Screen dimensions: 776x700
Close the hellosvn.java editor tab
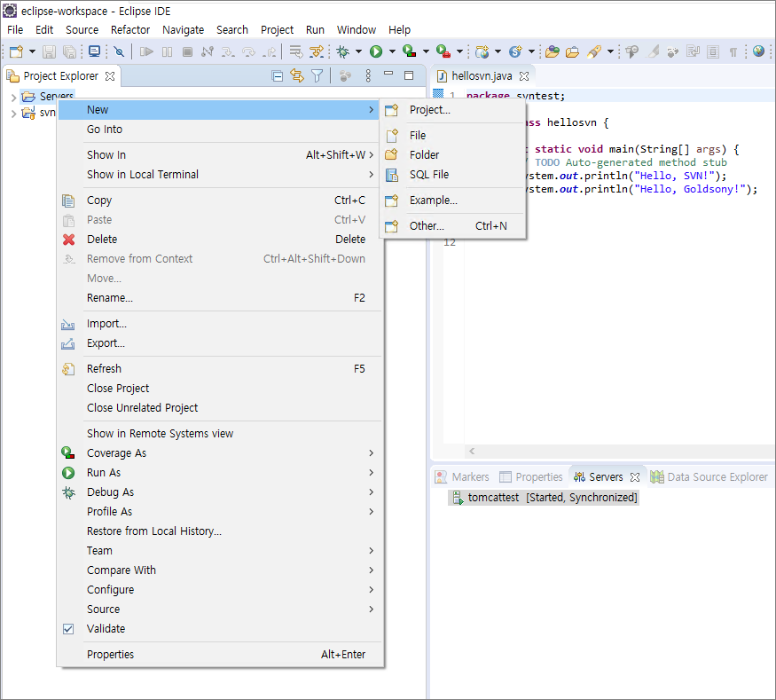[524, 76]
